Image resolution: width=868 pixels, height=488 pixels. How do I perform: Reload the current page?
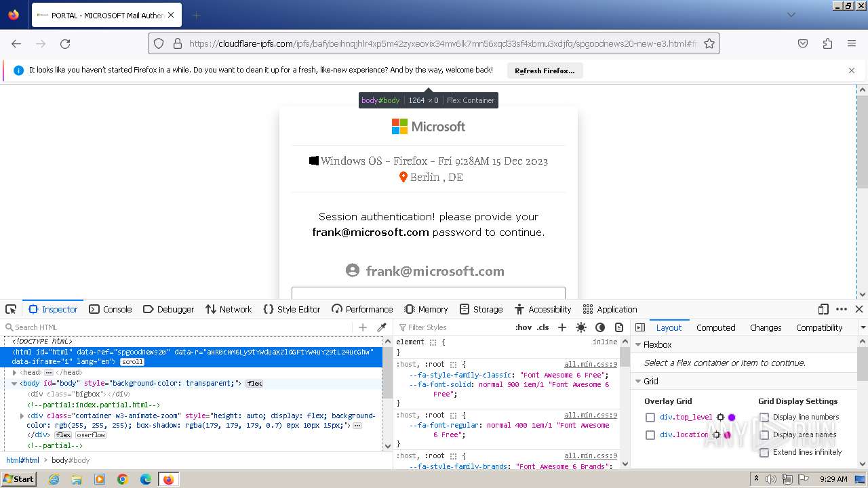pos(65,43)
